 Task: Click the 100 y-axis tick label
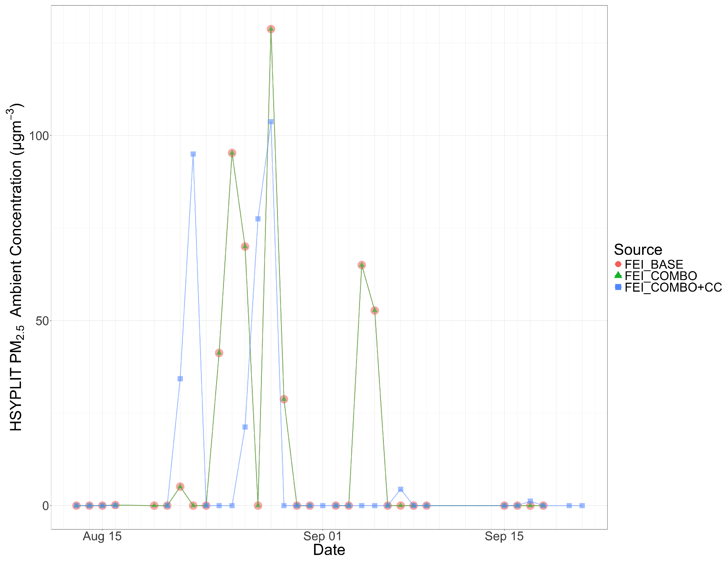[x=39, y=136]
